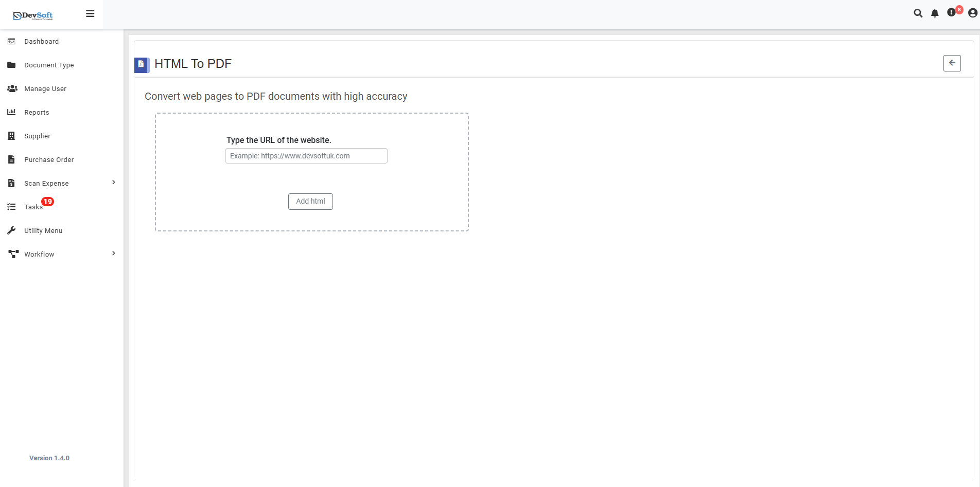
Task: Expand the Workflow submenu chevron
Action: pos(113,253)
